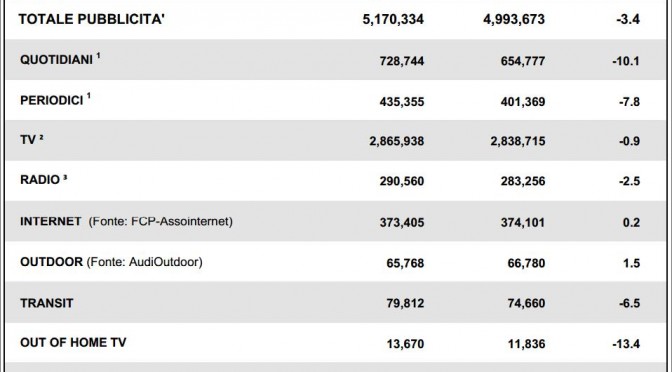Select the TRANSIT row label
Image resolution: width=672 pixels, height=372 pixels.
47,303
